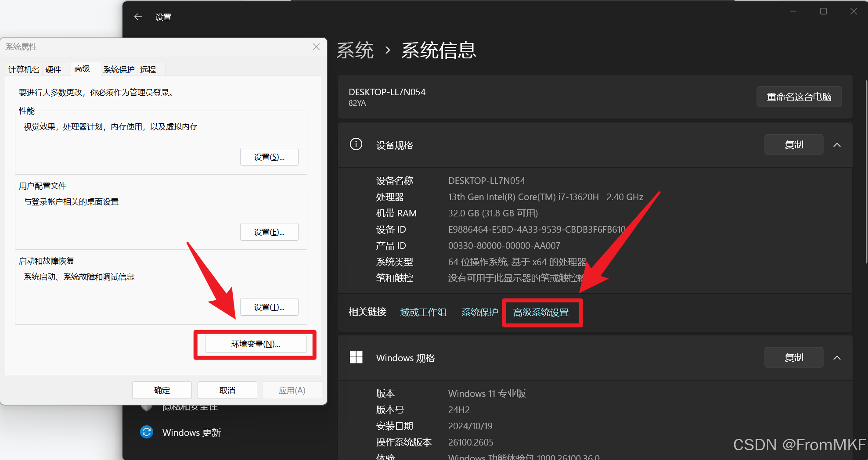
Task: Click the back arrow in the Settings window
Action: click(138, 17)
